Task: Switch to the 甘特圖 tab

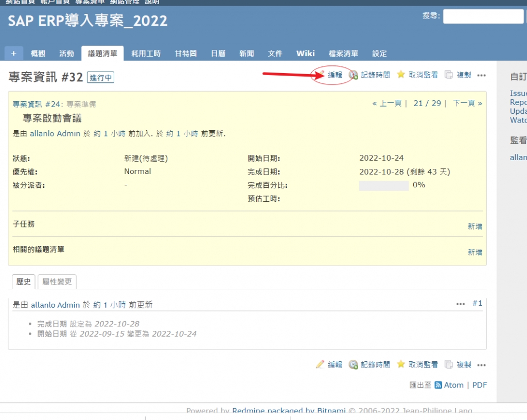Action: click(185, 53)
